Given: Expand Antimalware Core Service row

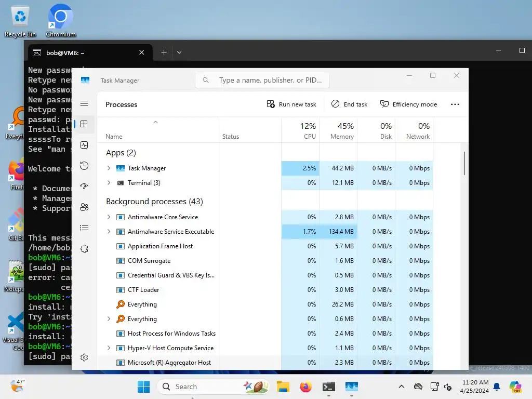Looking at the screenshot, I should pos(109,217).
